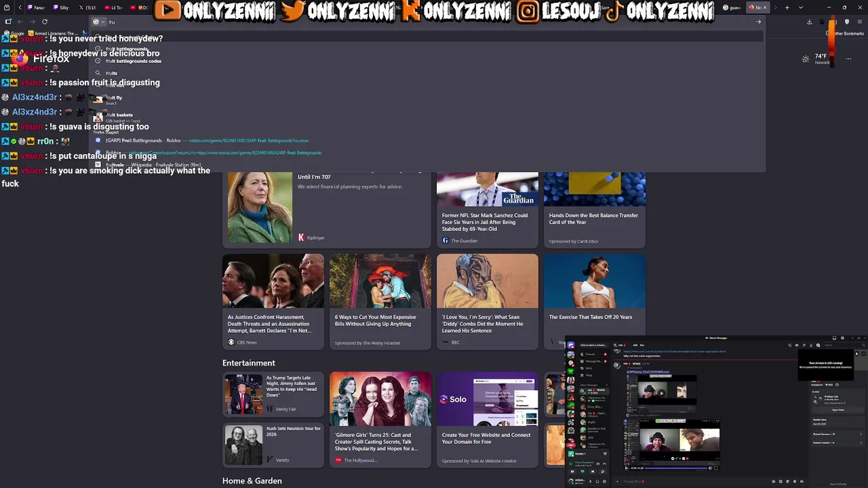The height and width of the screenshot is (488, 868).
Task: Switch to the X (1) tab
Action: 87,7
